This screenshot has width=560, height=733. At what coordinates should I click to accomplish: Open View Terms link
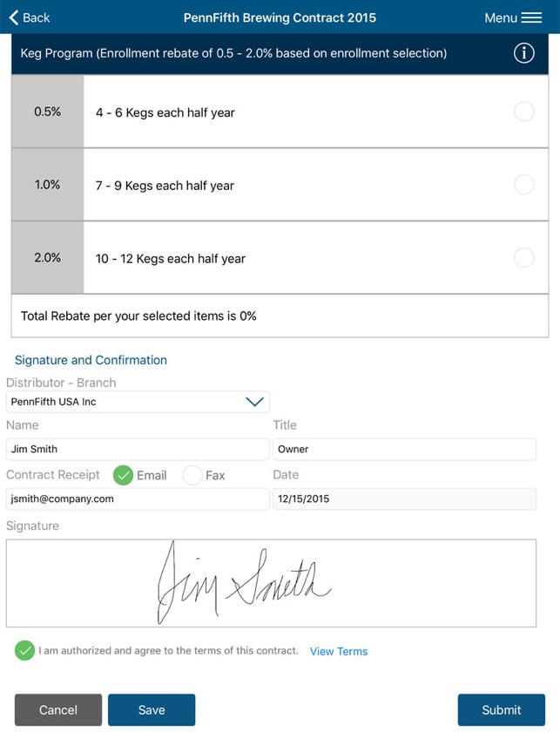[x=339, y=651]
